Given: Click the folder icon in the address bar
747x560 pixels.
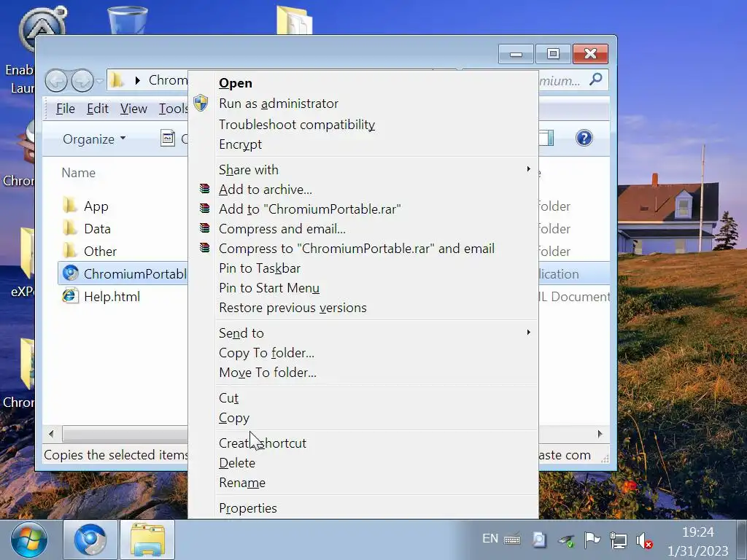Looking at the screenshot, I should (x=117, y=80).
